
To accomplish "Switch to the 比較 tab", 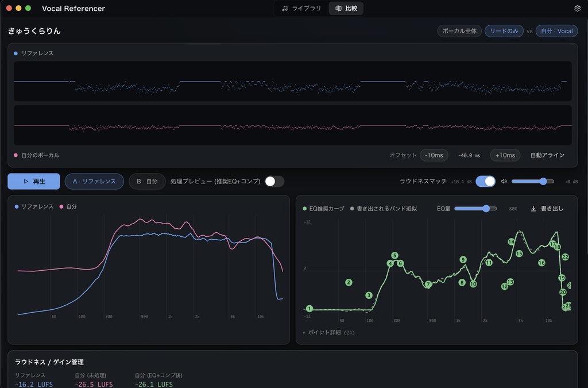I will (x=346, y=8).
